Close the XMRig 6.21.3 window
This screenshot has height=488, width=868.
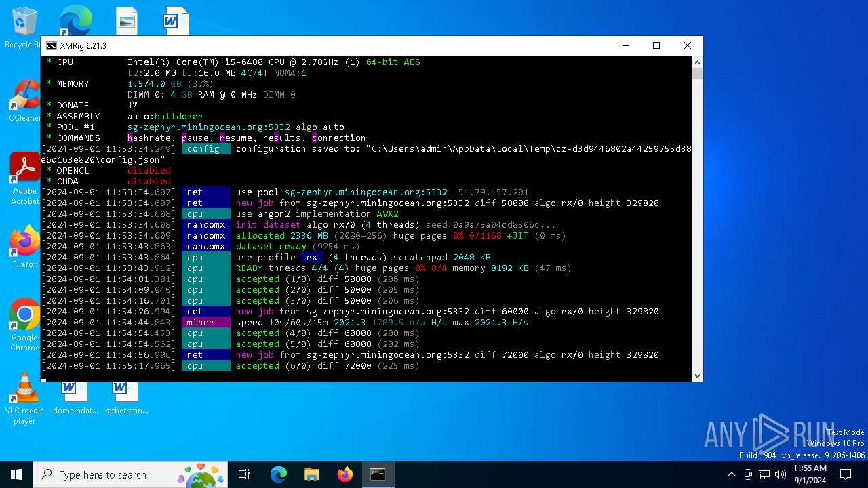pos(687,46)
